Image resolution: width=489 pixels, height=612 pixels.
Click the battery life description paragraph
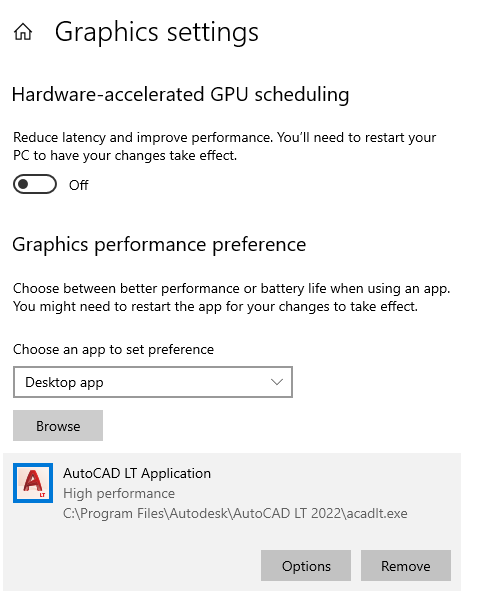(231, 297)
